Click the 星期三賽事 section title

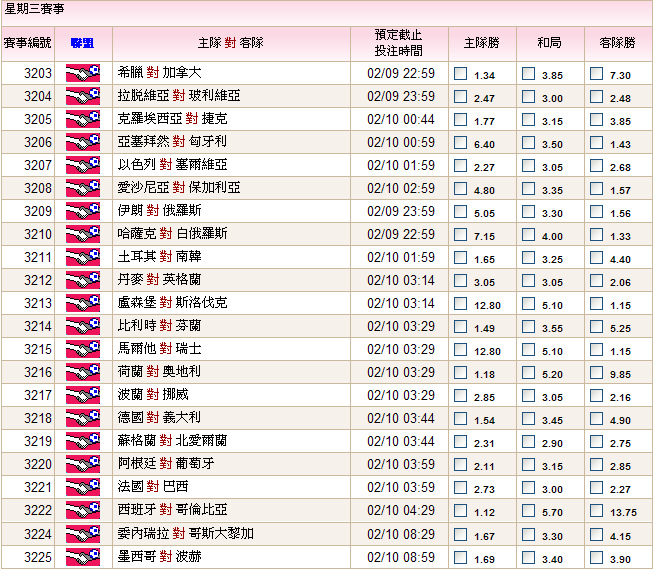tap(34, 9)
